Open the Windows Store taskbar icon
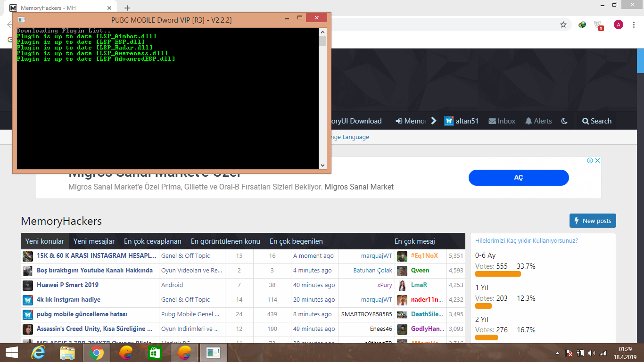 (155, 353)
